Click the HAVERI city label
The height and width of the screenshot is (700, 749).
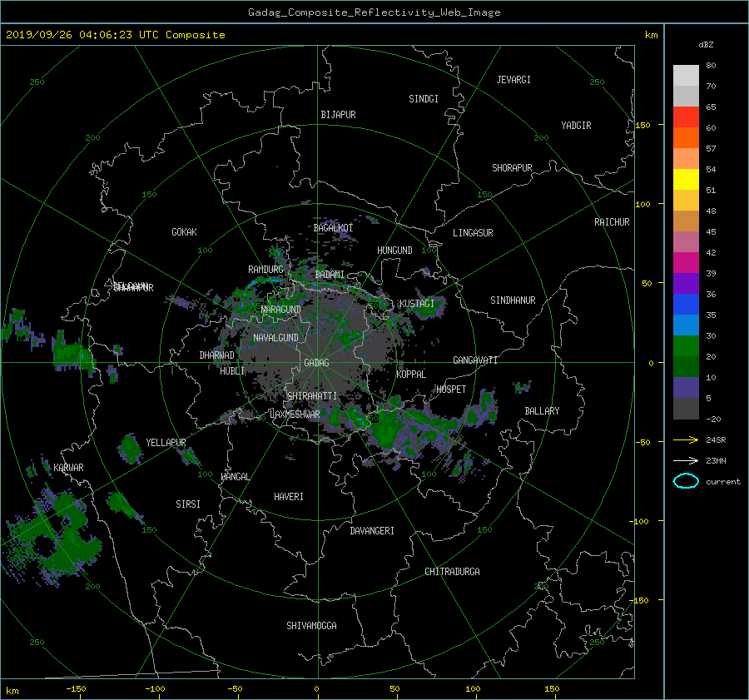coord(289,497)
